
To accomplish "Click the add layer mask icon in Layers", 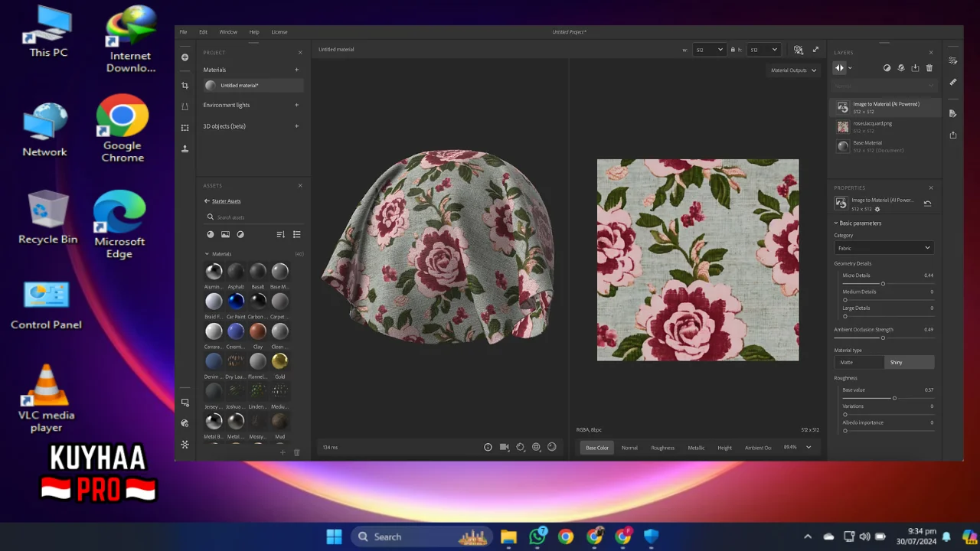I will (901, 68).
